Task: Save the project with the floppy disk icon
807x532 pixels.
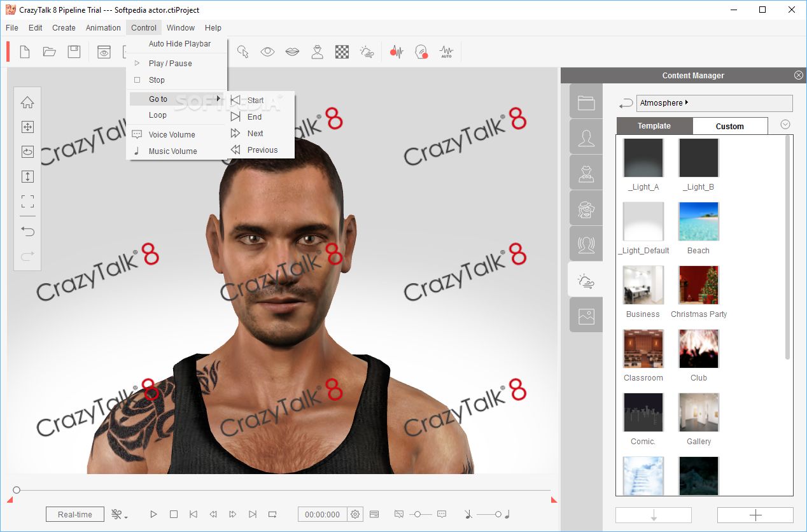Action: coord(74,52)
